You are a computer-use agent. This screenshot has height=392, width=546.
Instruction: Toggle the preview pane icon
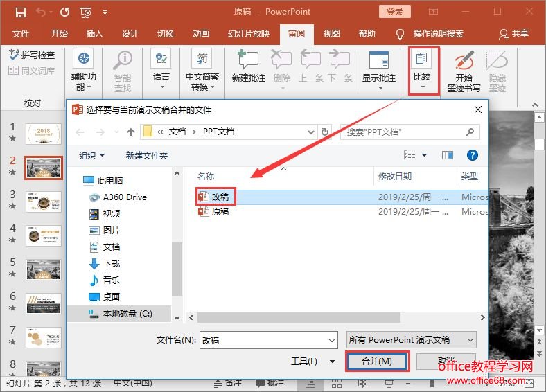pyautogui.click(x=448, y=155)
